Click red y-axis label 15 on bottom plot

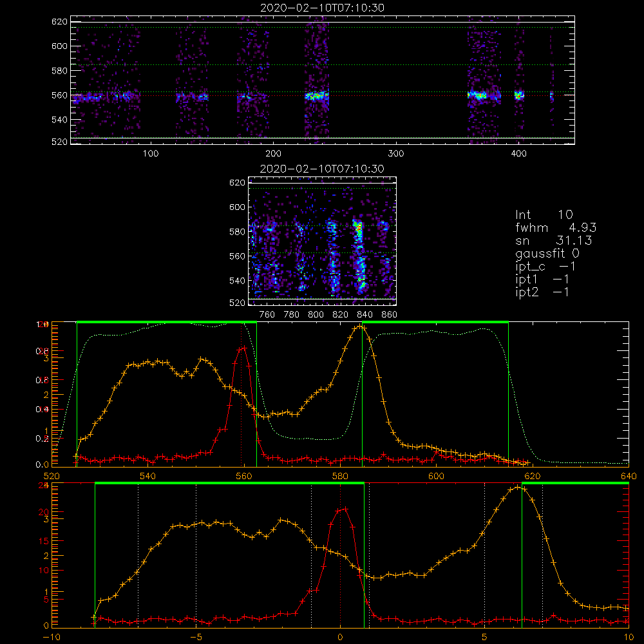point(44,542)
